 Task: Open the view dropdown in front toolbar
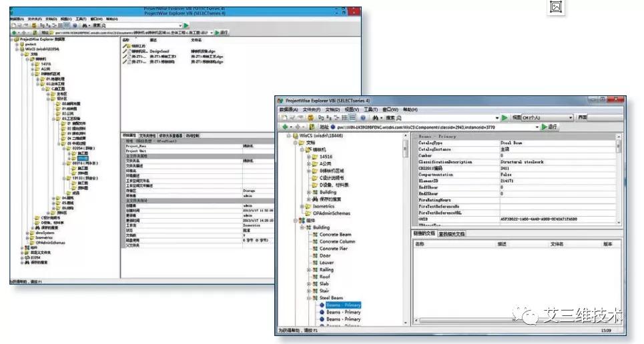[570, 117]
